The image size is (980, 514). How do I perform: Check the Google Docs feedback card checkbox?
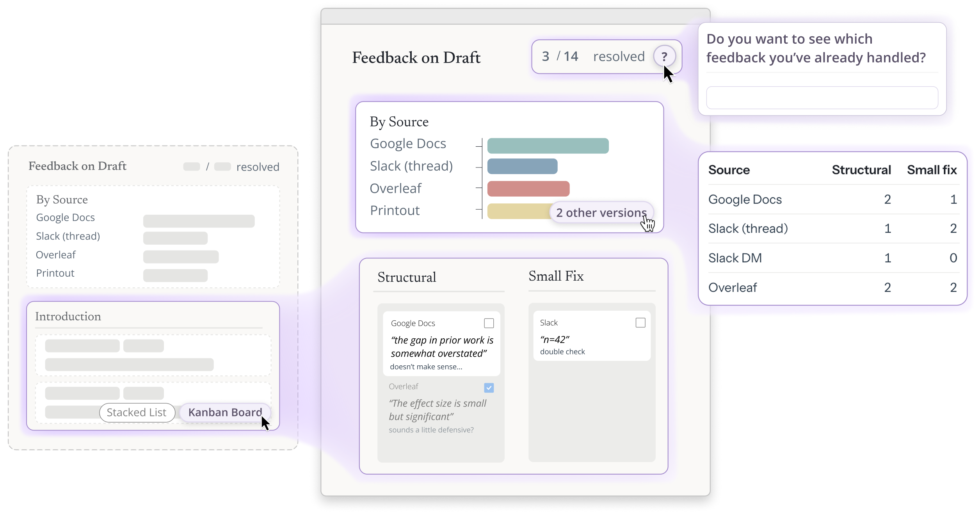tap(489, 323)
